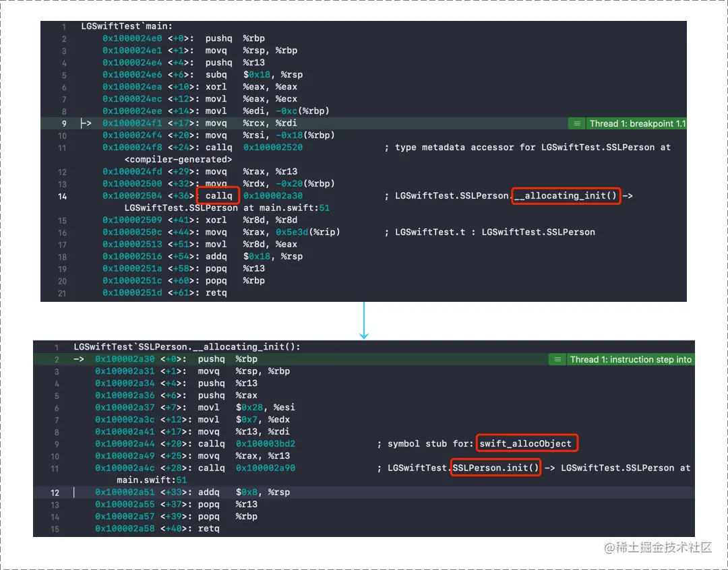Click address 0x1000024ee in main
The width and height of the screenshot is (728, 570).
point(132,110)
